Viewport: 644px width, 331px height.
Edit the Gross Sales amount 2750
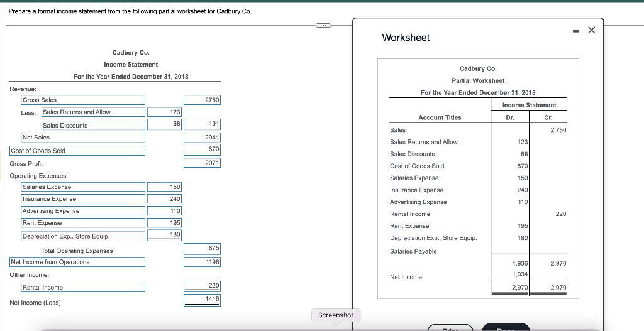(x=202, y=100)
